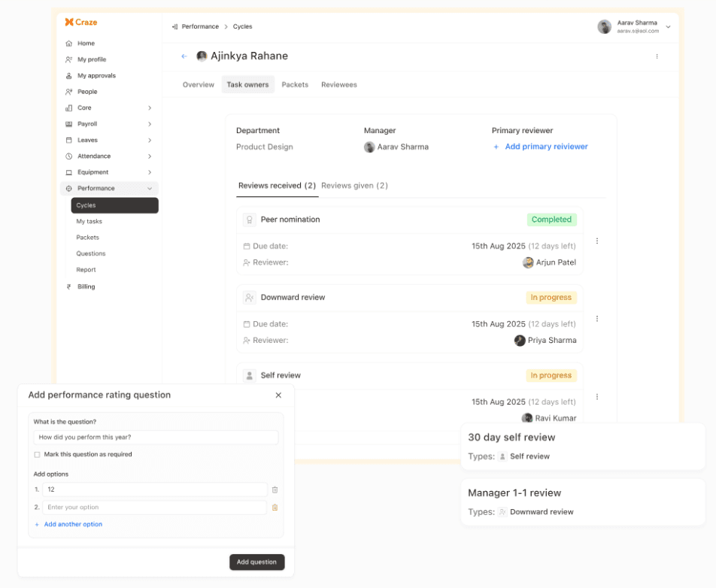The width and height of the screenshot is (716, 588).
Task: Show Reviews received (2) tab
Action: 277,186
